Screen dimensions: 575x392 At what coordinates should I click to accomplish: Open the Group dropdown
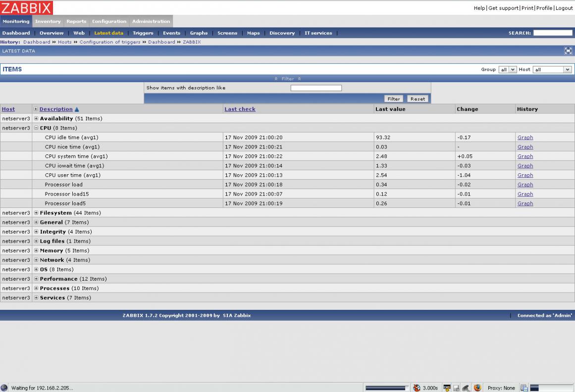click(x=508, y=70)
